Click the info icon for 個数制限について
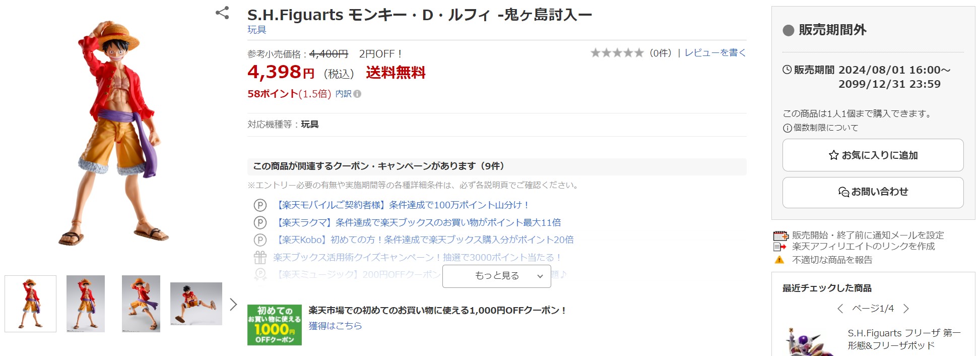980x356 pixels. (787, 128)
